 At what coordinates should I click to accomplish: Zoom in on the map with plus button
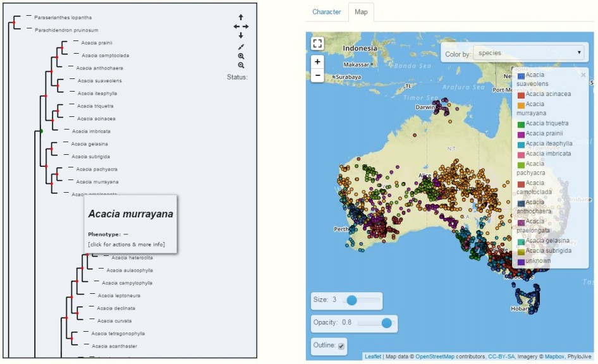click(x=317, y=62)
